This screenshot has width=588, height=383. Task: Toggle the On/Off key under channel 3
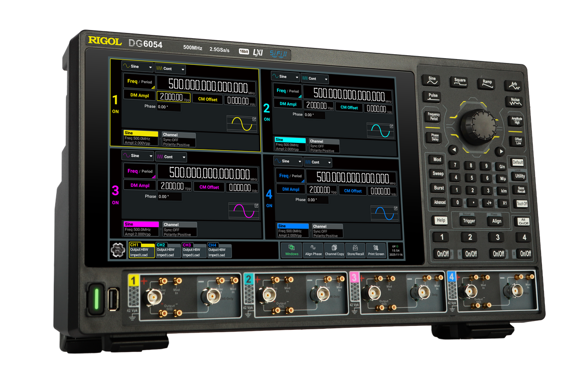point(498,253)
